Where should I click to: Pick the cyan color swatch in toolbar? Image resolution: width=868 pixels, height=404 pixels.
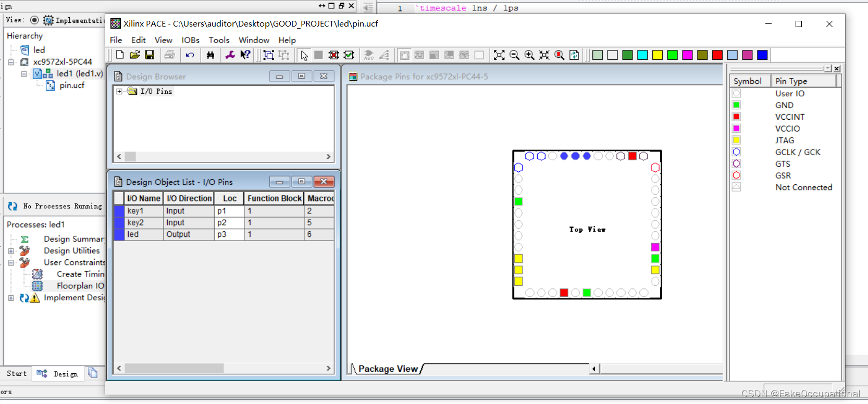tap(642, 55)
